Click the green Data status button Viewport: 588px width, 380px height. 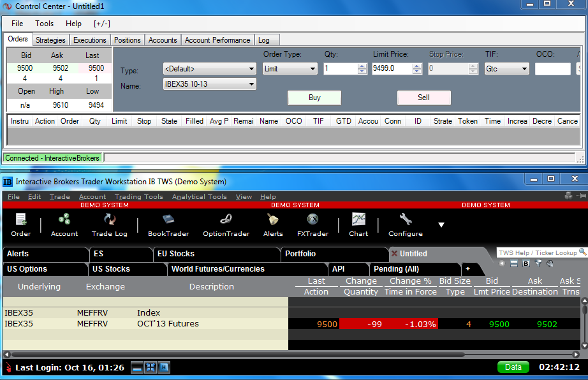click(513, 367)
